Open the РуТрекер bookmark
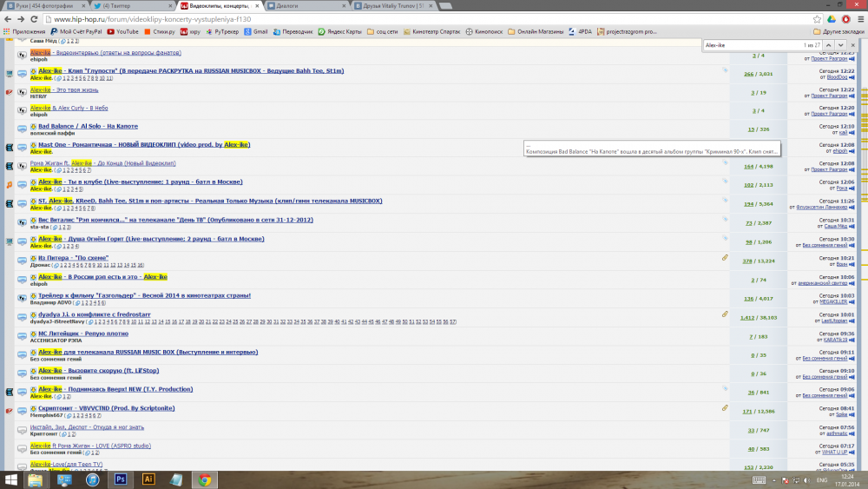 click(222, 31)
